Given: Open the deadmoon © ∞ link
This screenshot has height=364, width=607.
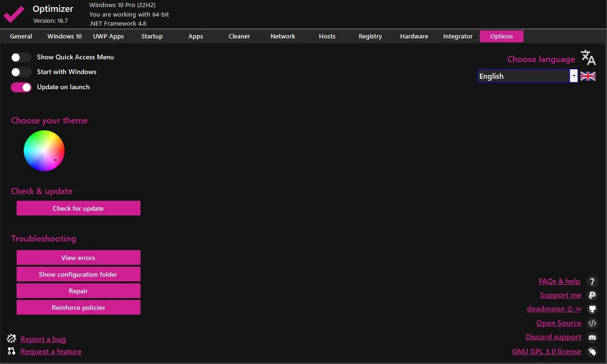Looking at the screenshot, I should [554, 309].
